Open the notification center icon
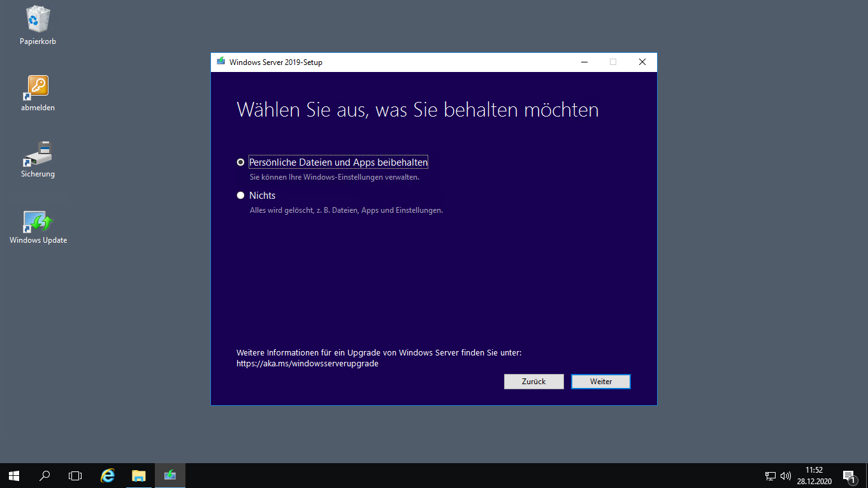 point(849,476)
